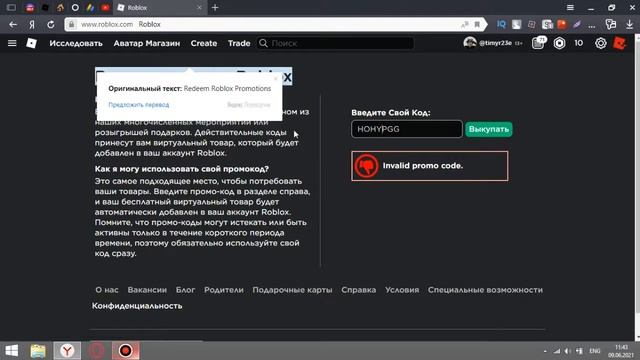Open the tab overview panel icon

click(x=11, y=8)
